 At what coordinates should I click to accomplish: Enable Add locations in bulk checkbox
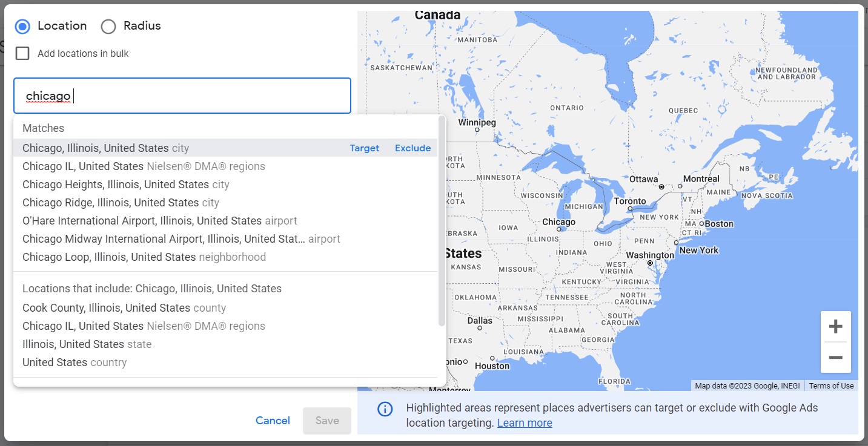(x=22, y=53)
